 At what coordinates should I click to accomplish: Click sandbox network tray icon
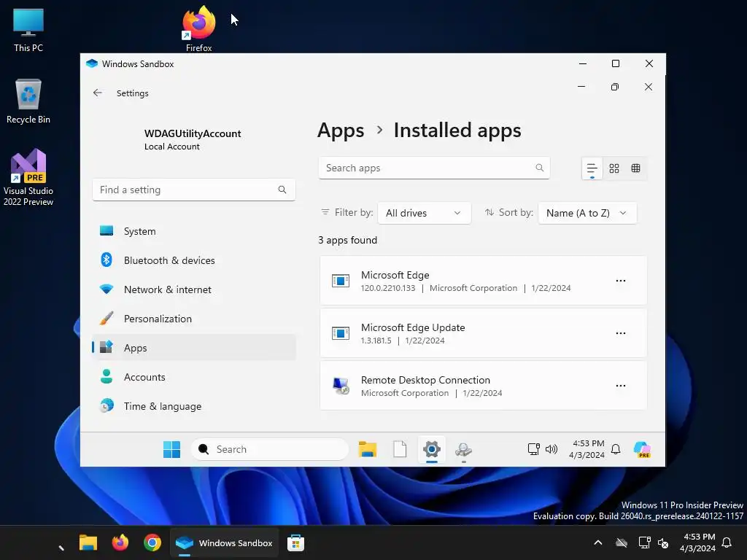[533, 449]
